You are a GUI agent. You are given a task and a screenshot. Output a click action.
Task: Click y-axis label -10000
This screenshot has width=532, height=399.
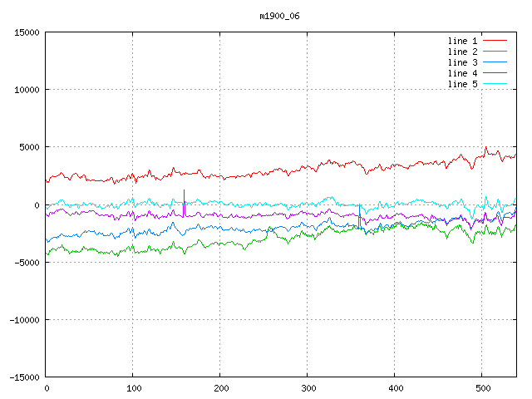coord(24,320)
